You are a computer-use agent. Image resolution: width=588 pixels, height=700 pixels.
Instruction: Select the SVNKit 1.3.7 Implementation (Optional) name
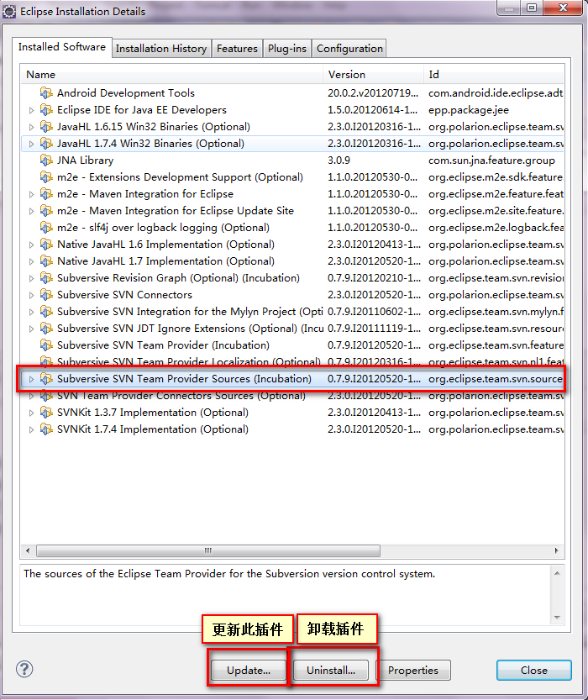click(x=153, y=413)
